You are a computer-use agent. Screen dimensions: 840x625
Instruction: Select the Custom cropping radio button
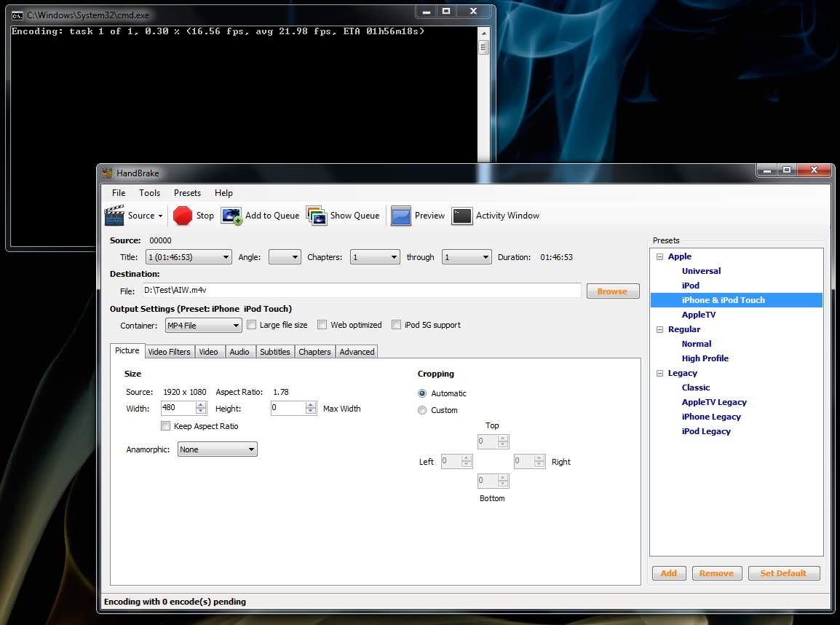[422, 410]
